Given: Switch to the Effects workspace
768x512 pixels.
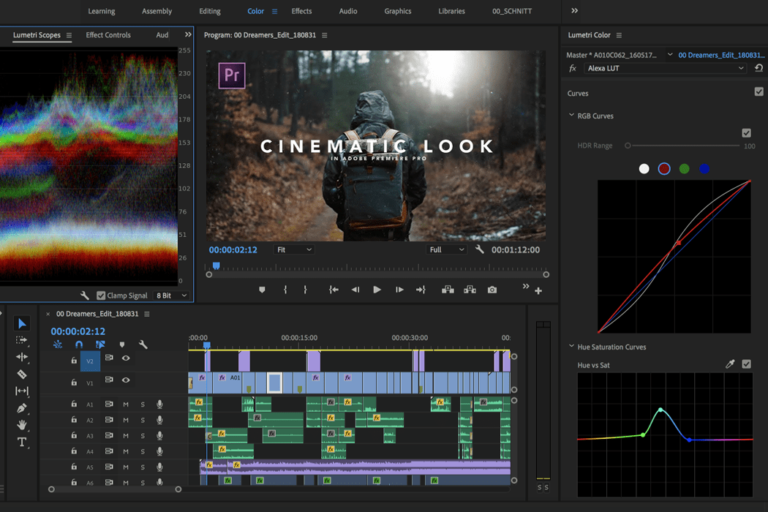Looking at the screenshot, I should click(x=301, y=11).
